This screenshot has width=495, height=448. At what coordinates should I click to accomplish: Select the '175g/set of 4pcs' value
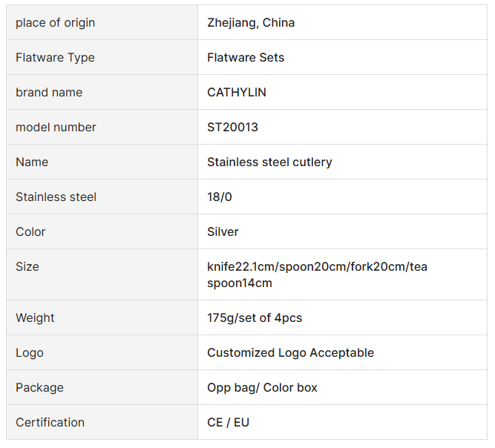click(255, 318)
